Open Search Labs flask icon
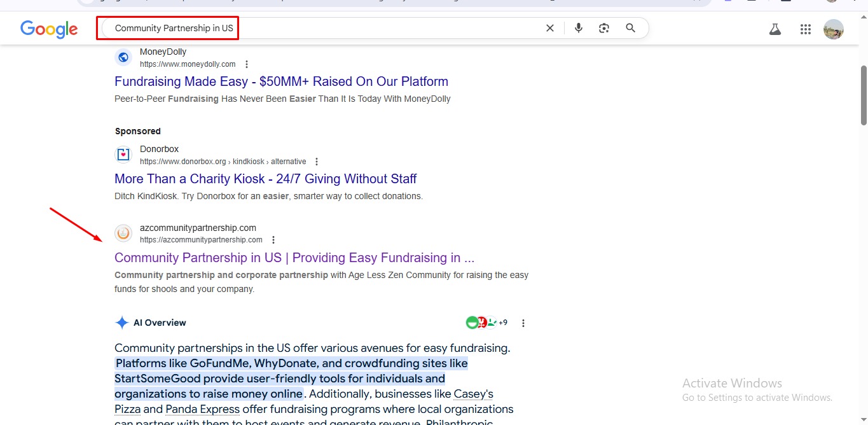 point(775,29)
